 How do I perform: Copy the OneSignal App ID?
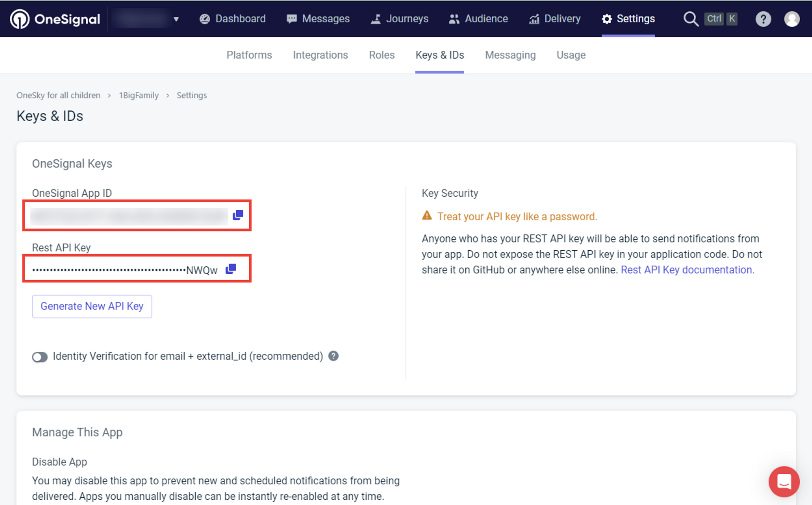pos(238,215)
